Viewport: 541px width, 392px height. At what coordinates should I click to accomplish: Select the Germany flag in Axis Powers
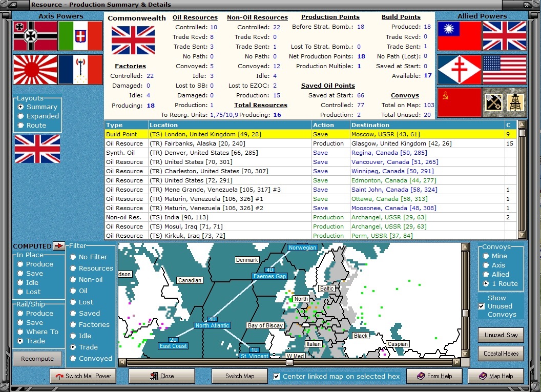pos(35,36)
